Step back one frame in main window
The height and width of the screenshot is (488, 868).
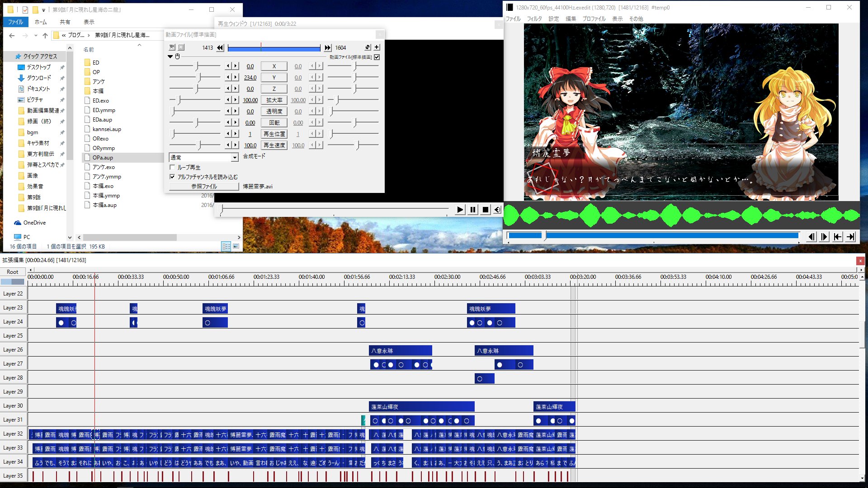tap(811, 237)
